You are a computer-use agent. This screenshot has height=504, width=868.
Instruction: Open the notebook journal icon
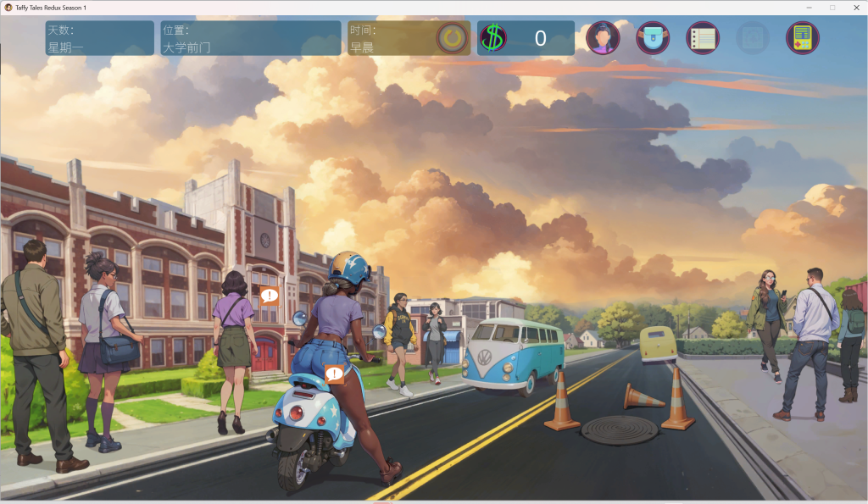coord(702,38)
